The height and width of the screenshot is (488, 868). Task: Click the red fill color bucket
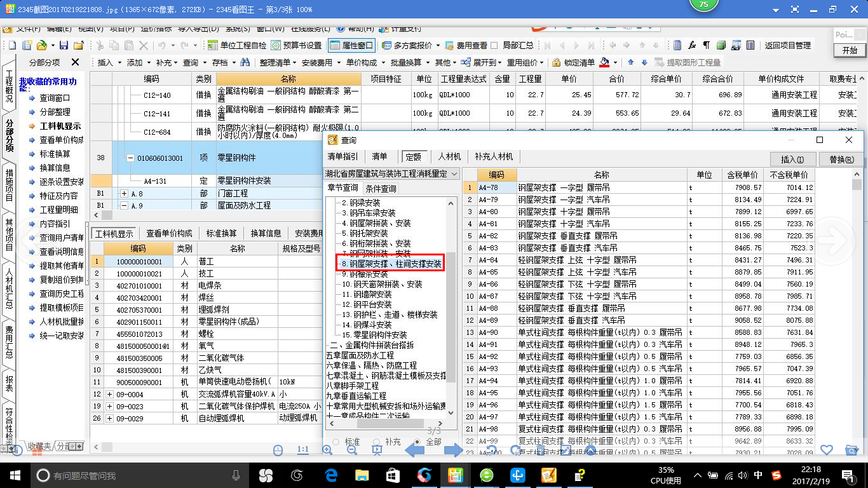[604, 62]
